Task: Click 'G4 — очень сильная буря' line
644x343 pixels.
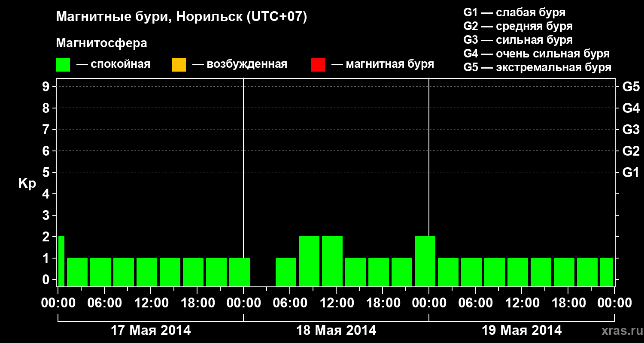Action: coord(537,54)
